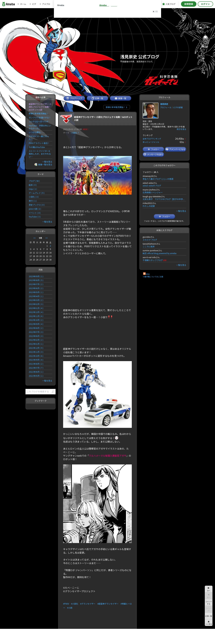Image resolution: width=215 pixels, height=644 pixels.
Task: Select theme YouTube ( 3 )
Action: (x=34, y=217)
